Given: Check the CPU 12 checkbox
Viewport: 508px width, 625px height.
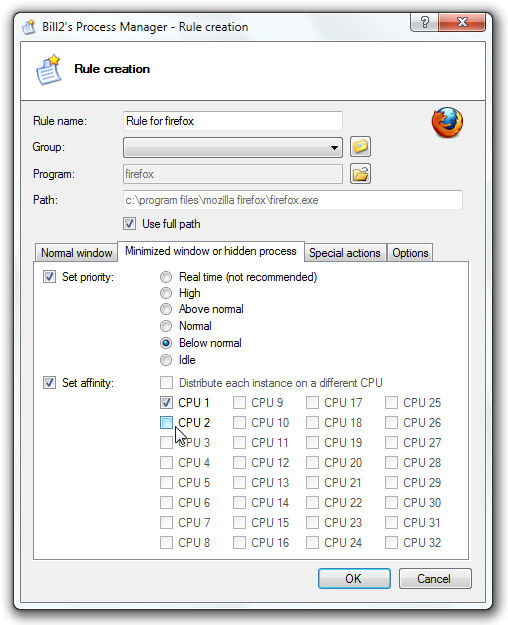Looking at the screenshot, I should click(x=239, y=462).
